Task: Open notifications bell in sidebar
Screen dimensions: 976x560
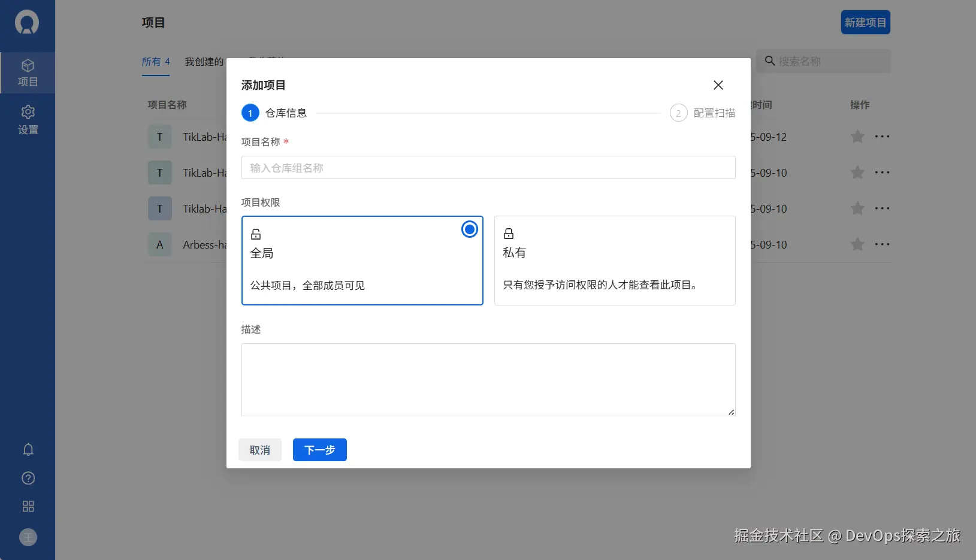Action: tap(28, 450)
